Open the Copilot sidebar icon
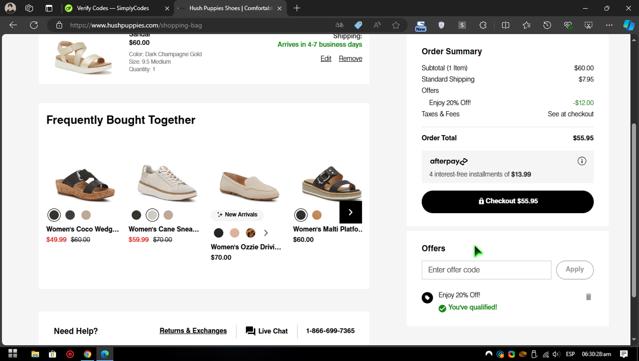This screenshot has height=361, width=639. pyautogui.click(x=628, y=25)
